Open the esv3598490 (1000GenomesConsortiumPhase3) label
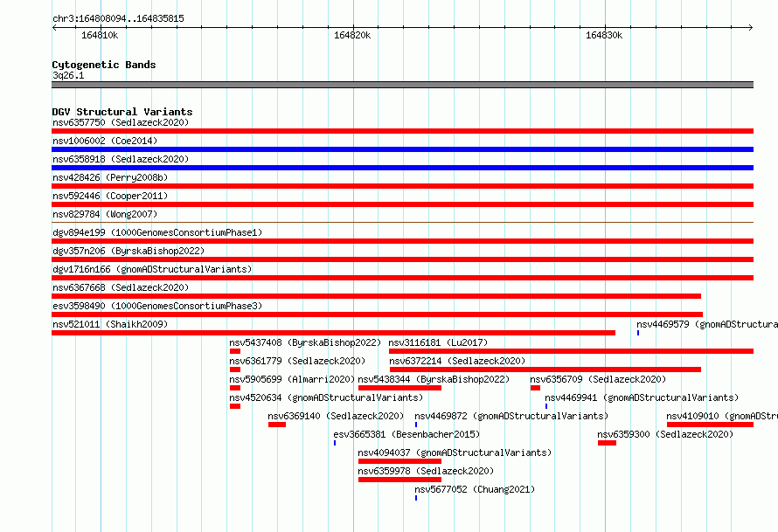 point(157,306)
